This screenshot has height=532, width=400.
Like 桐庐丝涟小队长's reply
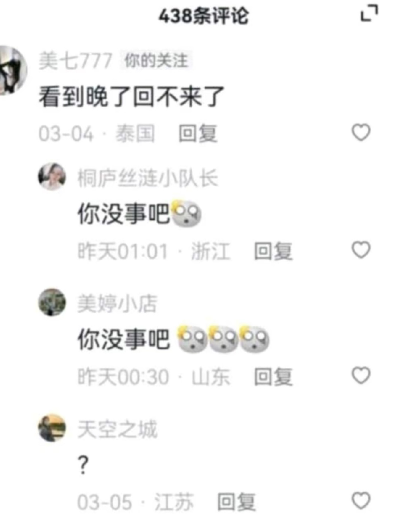361,250
